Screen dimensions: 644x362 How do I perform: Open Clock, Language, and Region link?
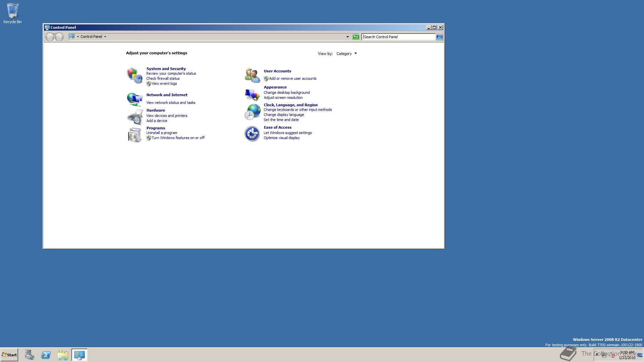[290, 105]
